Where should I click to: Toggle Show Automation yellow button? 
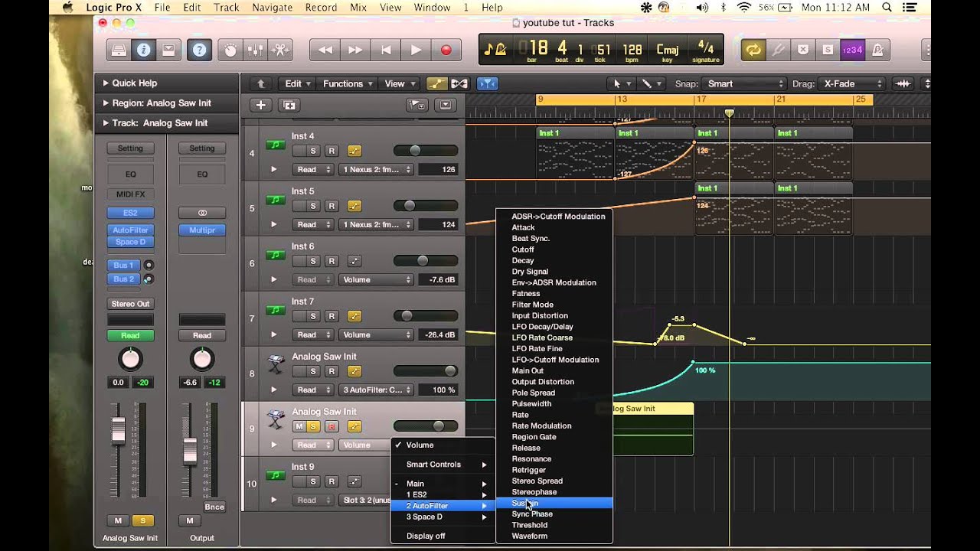(x=436, y=84)
